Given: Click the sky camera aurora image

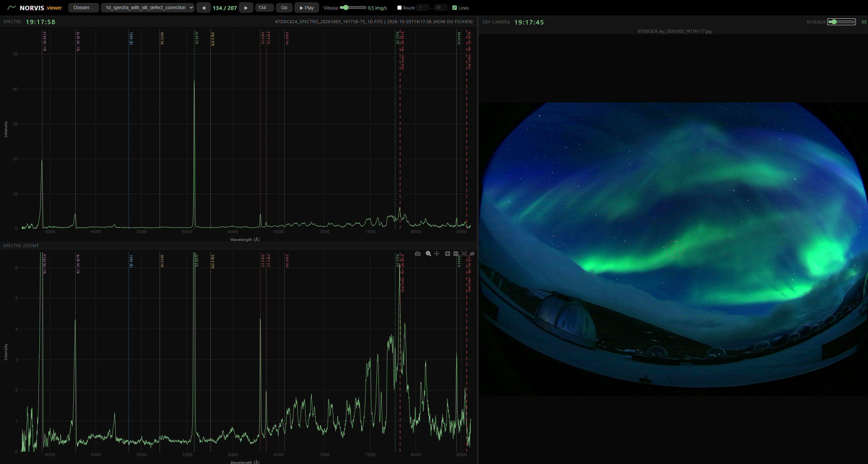Looking at the screenshot, I should [x=673, y=249].
